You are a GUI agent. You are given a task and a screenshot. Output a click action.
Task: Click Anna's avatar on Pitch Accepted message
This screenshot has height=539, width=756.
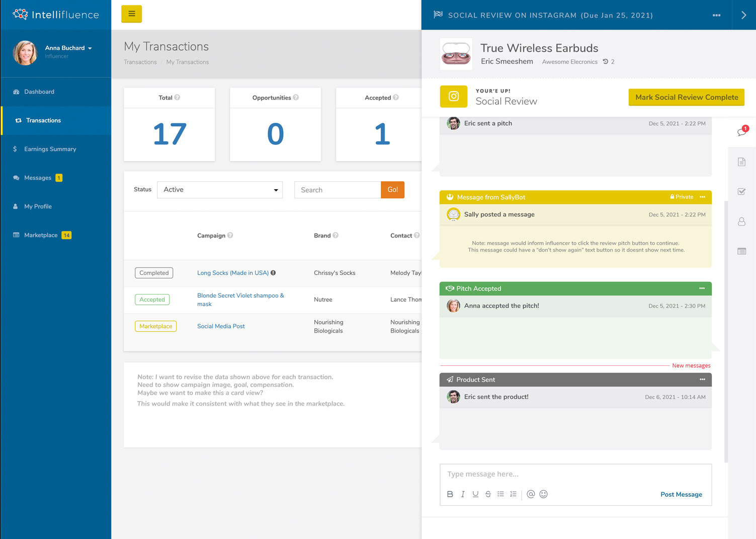pos(453,305)
